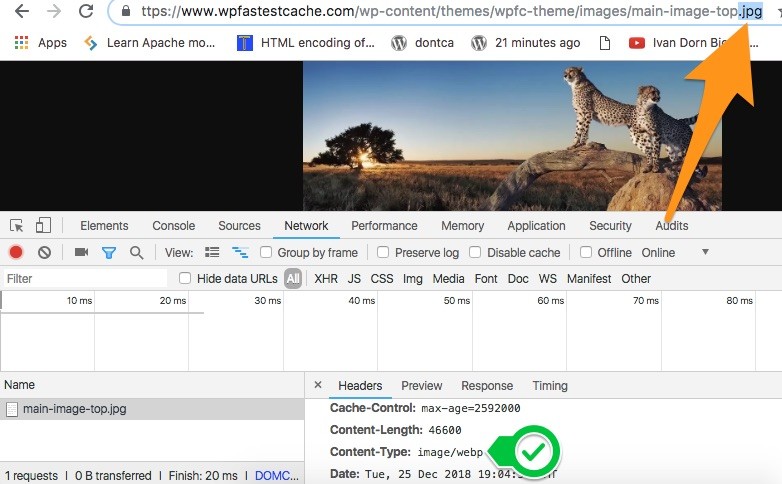This screenshot has width=782, height=484.
Task: Stop recording network log with red button
Action: click(16, 253)
